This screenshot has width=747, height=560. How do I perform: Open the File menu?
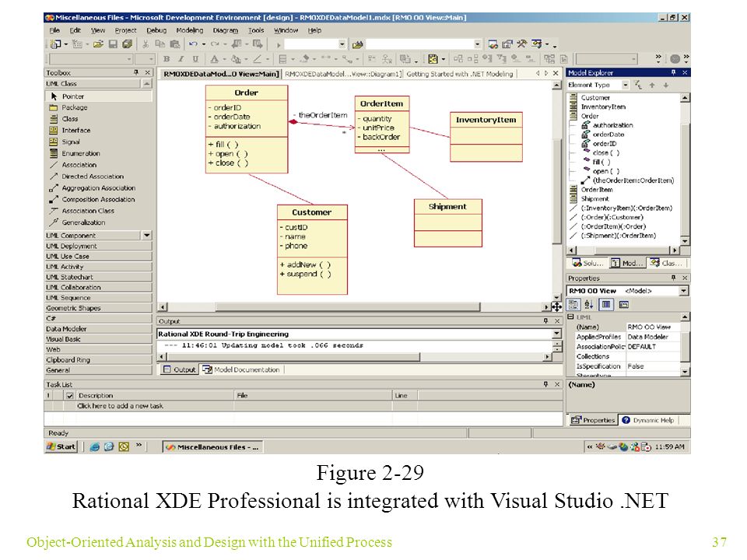pos(54,30)
